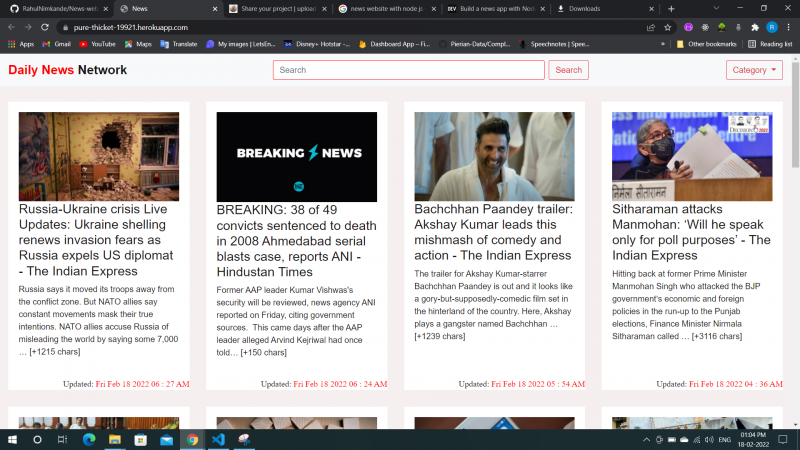The image size is (800, 450).
Task: Open Task View on taskbar
Action: pos(62,439)
